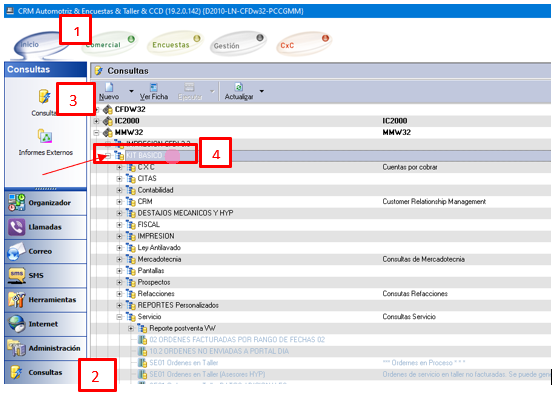Viewport: 556px width, 393px height.
Task: Open the Administración section
Action: coord(45,348)
